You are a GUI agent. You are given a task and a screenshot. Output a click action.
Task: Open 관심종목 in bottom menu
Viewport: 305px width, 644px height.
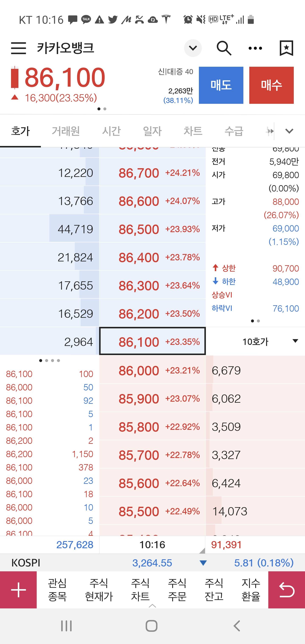pos(57,590)
